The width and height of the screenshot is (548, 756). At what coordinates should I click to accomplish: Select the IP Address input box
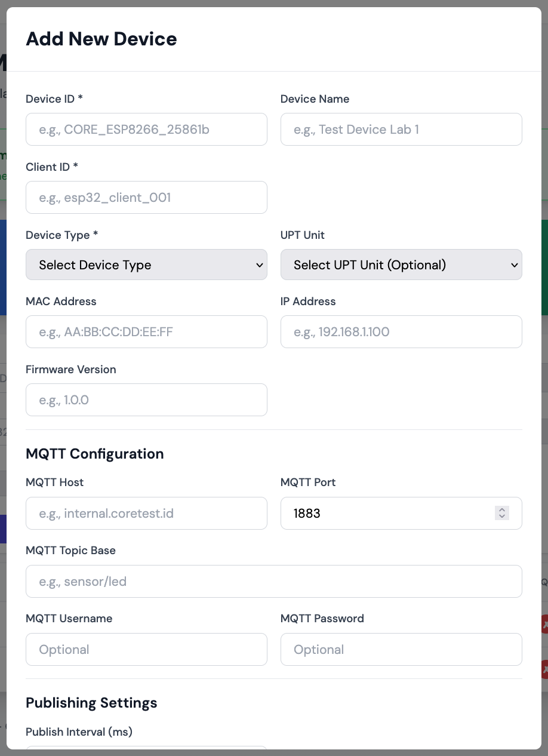(x=401, y=331)
